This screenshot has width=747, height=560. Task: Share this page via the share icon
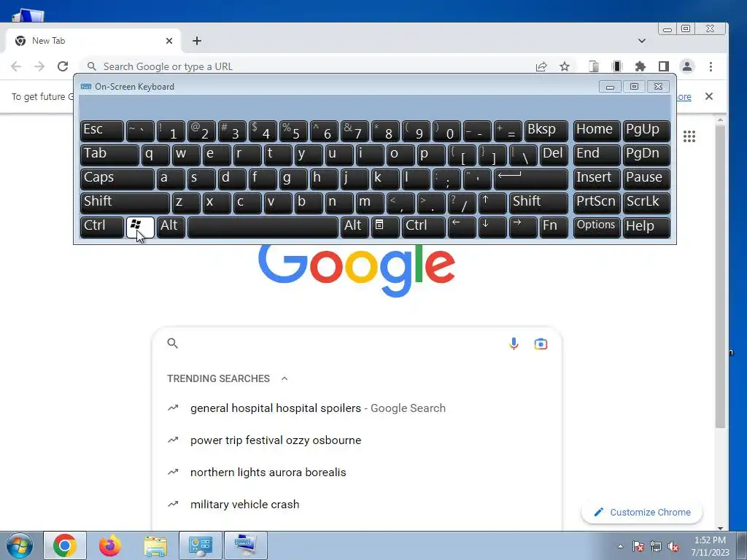point(541,66)
